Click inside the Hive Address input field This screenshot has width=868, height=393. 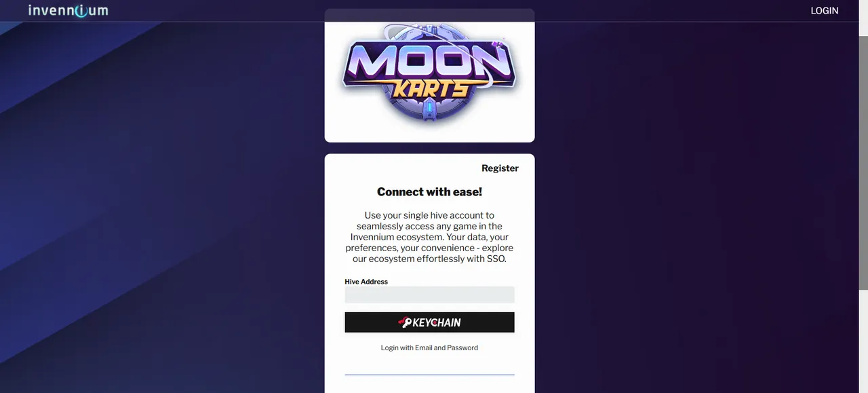point(429,294)
